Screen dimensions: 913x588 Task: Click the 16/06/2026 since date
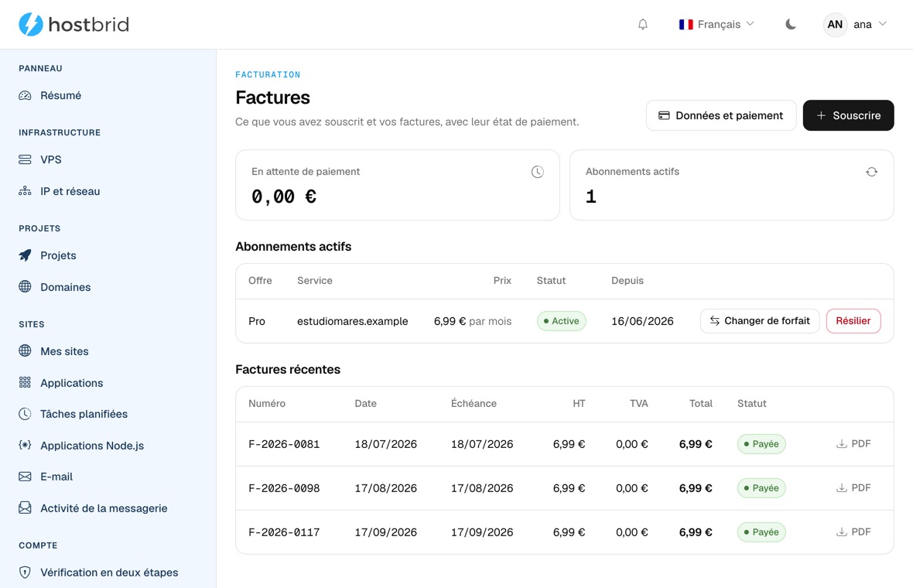(x=642, y=321)
